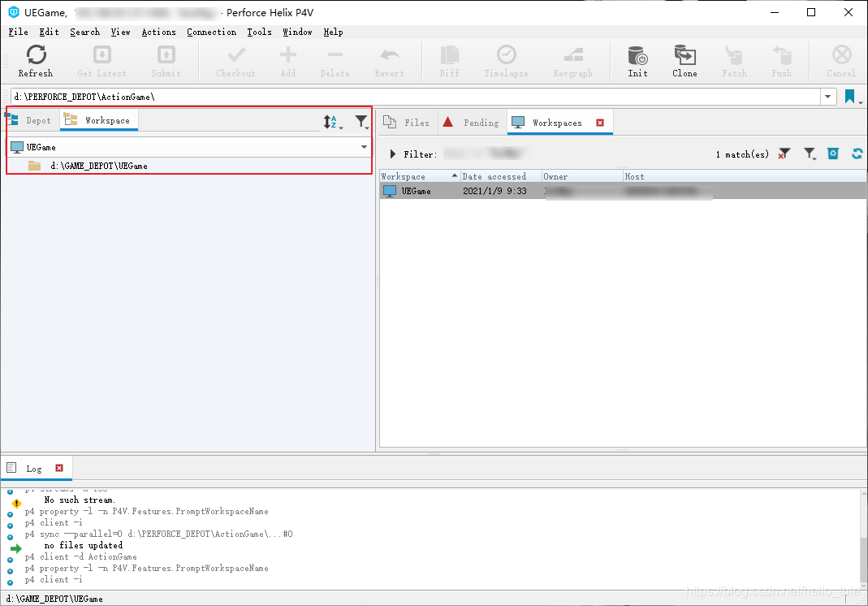Viewport: 868px width, 606px height.
Task: Click the p4 sync --parallel=0 log line
Action: (x=159, y=534)
